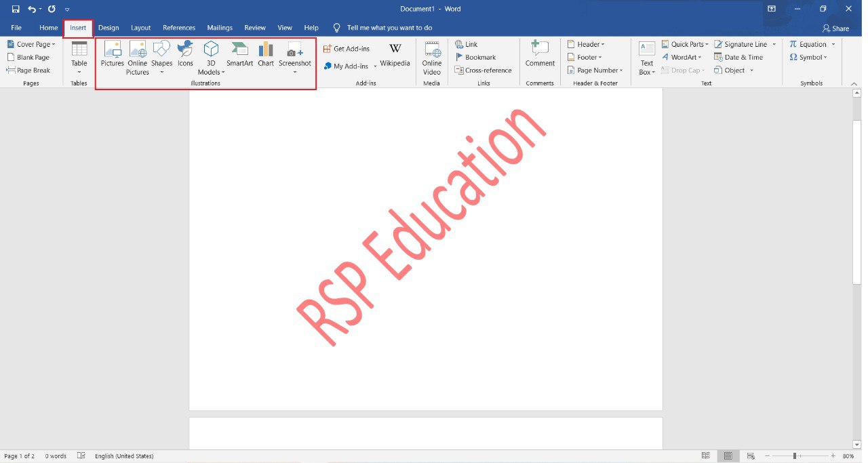Open the Help tab

pyautogui.click(x=311, y=28)
